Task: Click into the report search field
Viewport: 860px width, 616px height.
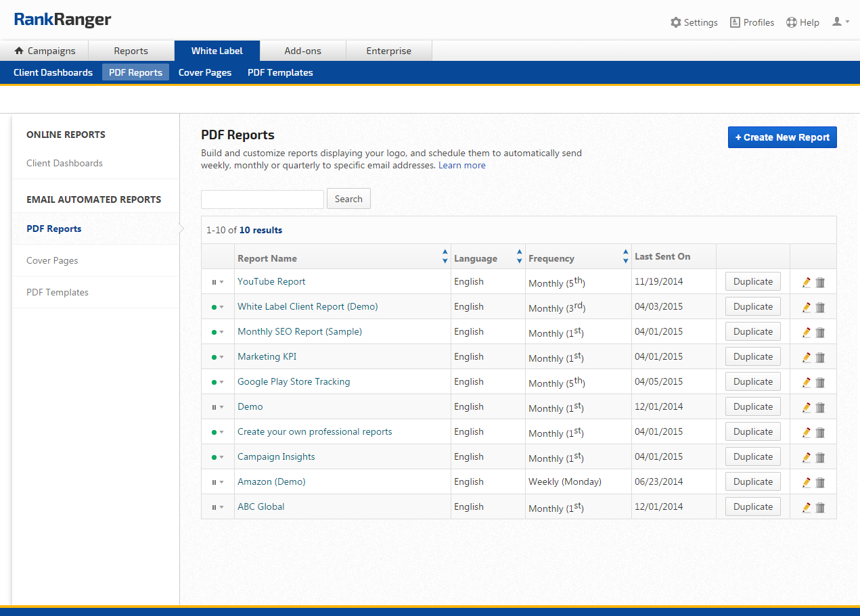Action: (263, 199)
